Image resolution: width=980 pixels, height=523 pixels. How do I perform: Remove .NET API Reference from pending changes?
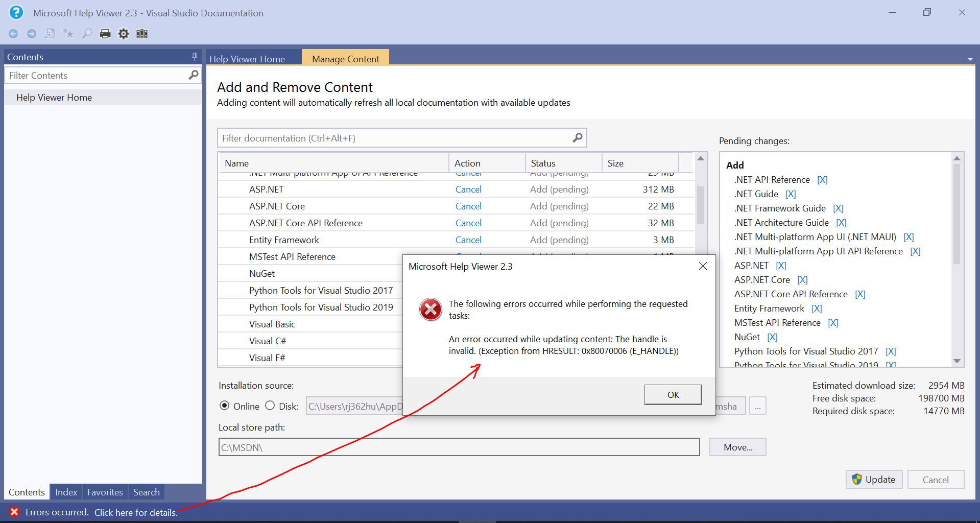pyautogui.click(x=822, y=180)
